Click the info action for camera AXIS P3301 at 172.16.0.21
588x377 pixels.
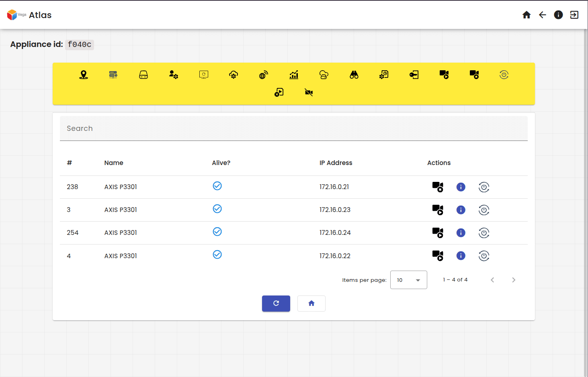[x=461, y=187]
